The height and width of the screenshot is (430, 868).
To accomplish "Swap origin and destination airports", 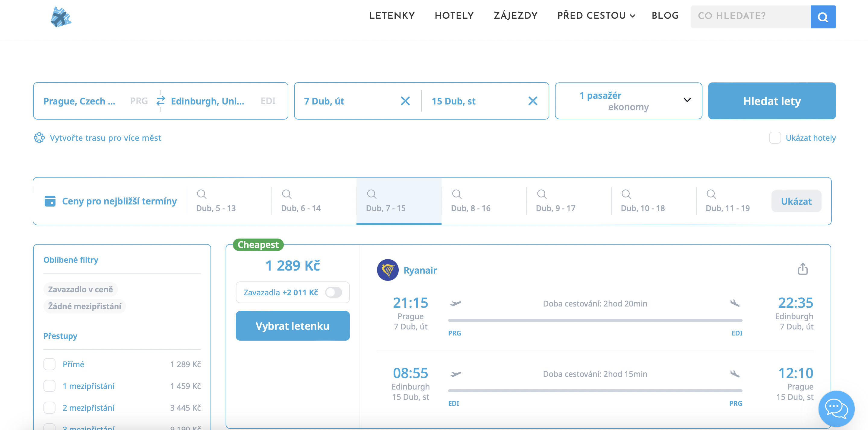I will (x=160, y=101).
